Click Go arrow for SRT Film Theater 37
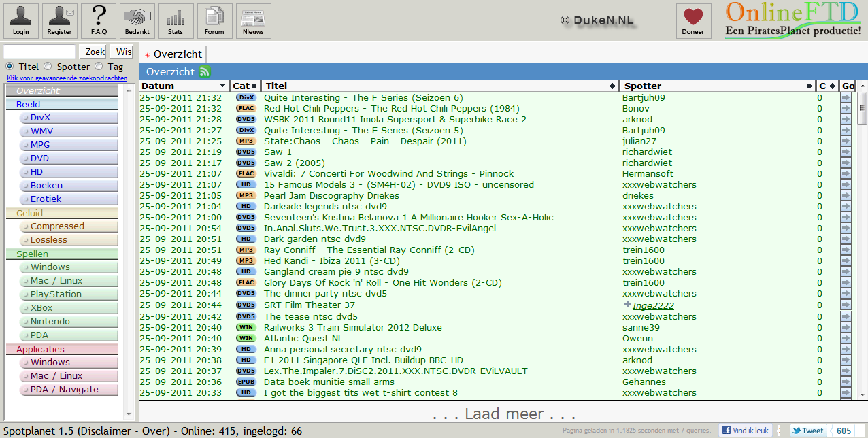This screenshot has width=868, height=438. [846, 305]
